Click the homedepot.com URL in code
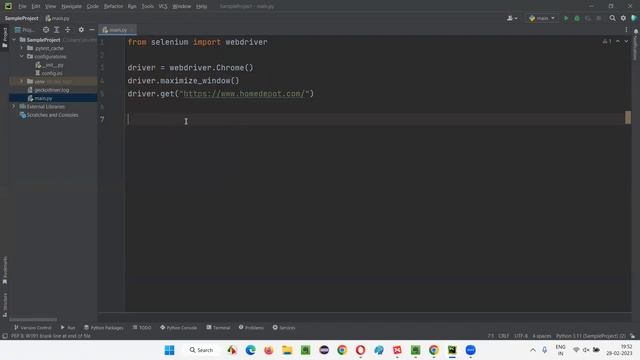The width and height of the screenshot is (640, 360). click(244, 94)
